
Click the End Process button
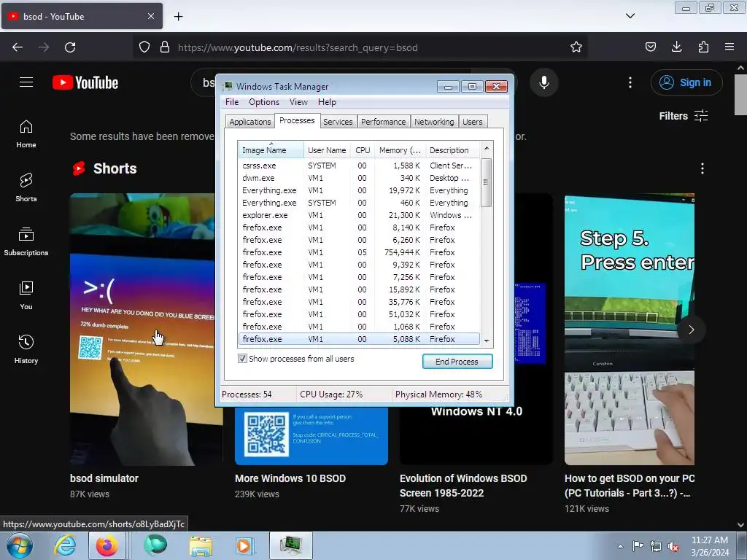[457, 362]
